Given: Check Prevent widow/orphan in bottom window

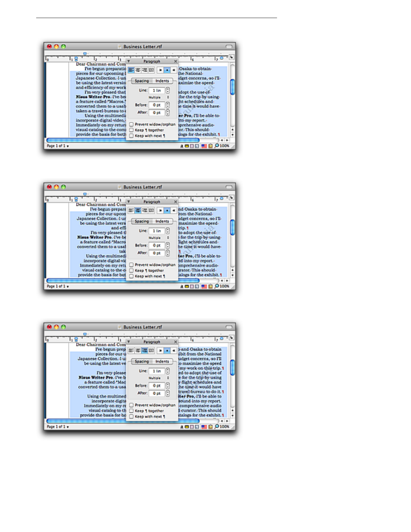Looking at the screenshot, I should pyautogui.click(x=131, y=405).
